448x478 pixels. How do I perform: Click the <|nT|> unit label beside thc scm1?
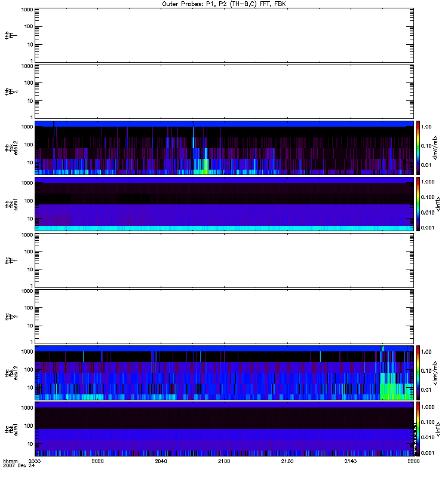[x=438, y=429]
